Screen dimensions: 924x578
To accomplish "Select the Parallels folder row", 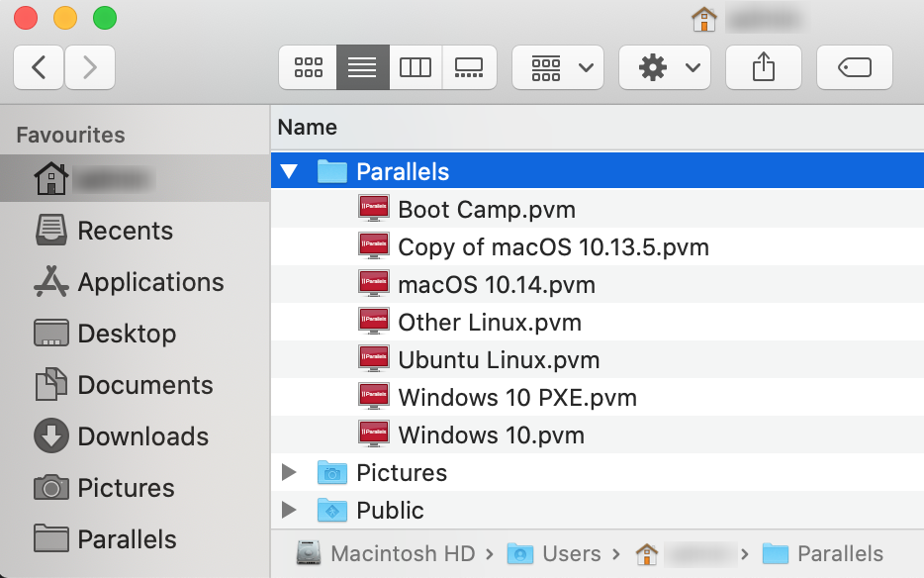I will tap(597, 171).
